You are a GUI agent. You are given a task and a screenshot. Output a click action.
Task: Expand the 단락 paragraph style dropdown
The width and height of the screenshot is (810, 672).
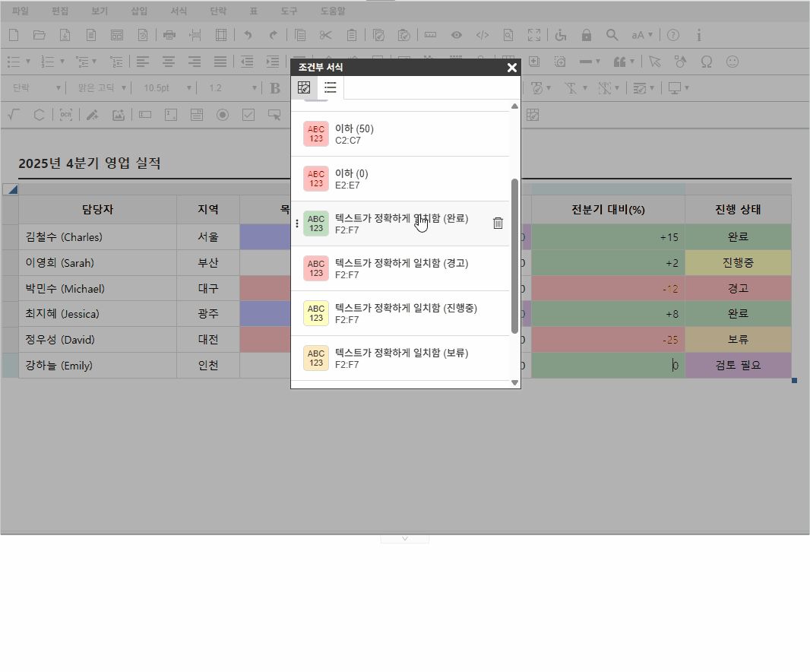coord(36,88)
